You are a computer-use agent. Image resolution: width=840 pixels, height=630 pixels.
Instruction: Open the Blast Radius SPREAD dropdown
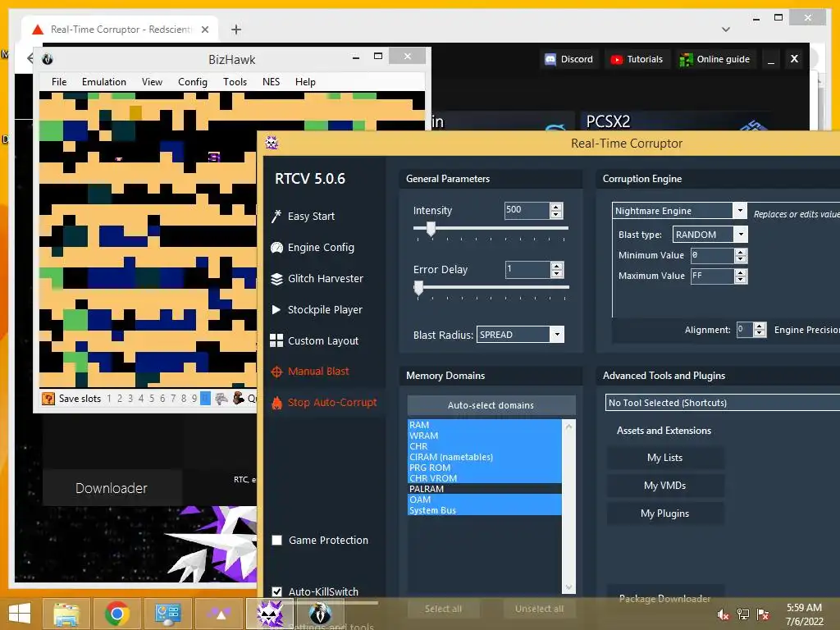coord(557,335)
